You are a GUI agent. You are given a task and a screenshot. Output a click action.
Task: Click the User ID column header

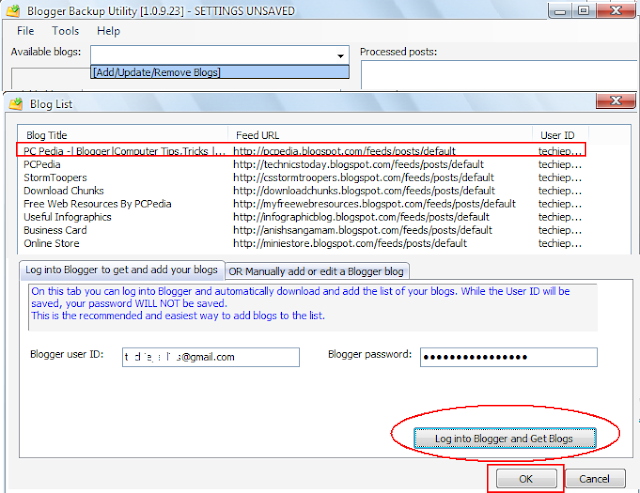pos(560,135)
